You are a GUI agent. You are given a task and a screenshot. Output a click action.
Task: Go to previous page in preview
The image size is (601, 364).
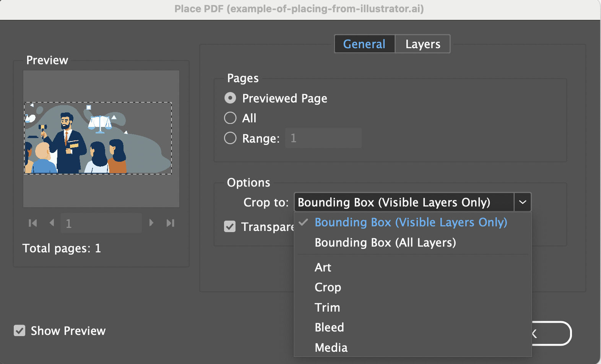click(52, 223)
